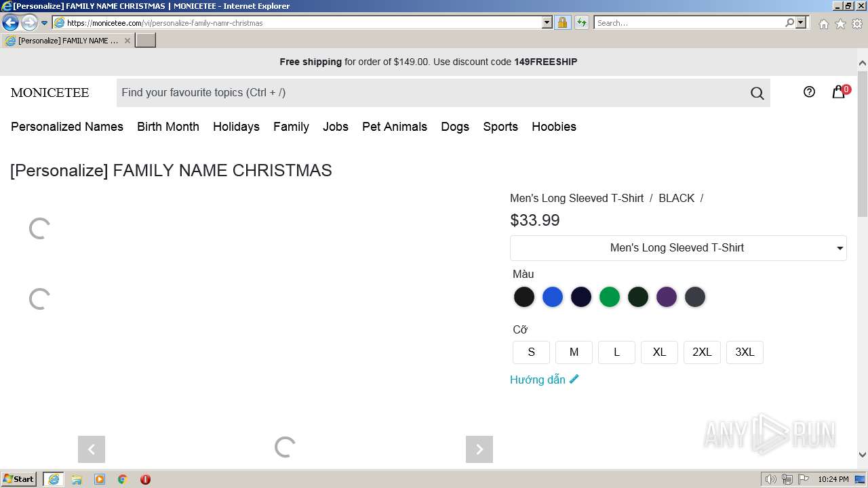Open the search provider dropdown arrow
The image size is (868, 488).
(x=801, y=22)
